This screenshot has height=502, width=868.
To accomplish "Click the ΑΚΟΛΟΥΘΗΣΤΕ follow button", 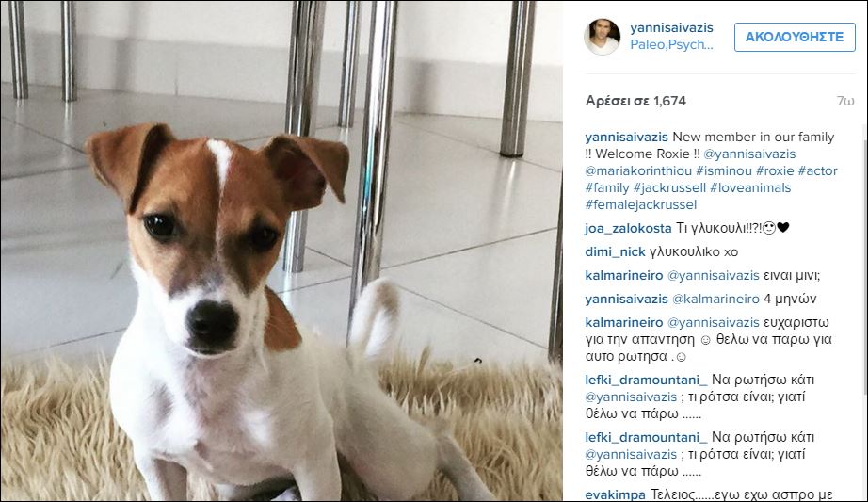I will tap(795, 37).
